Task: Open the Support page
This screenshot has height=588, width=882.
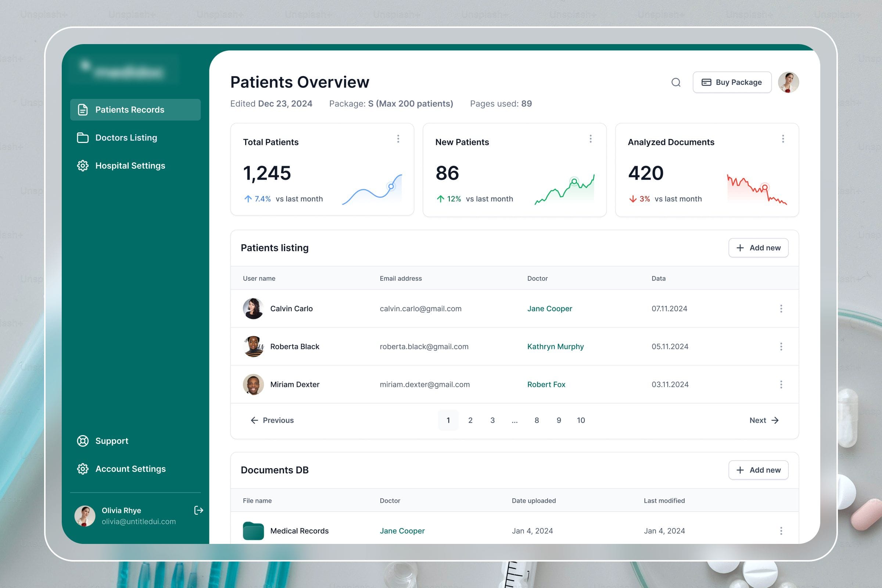Action: [111, 441]
